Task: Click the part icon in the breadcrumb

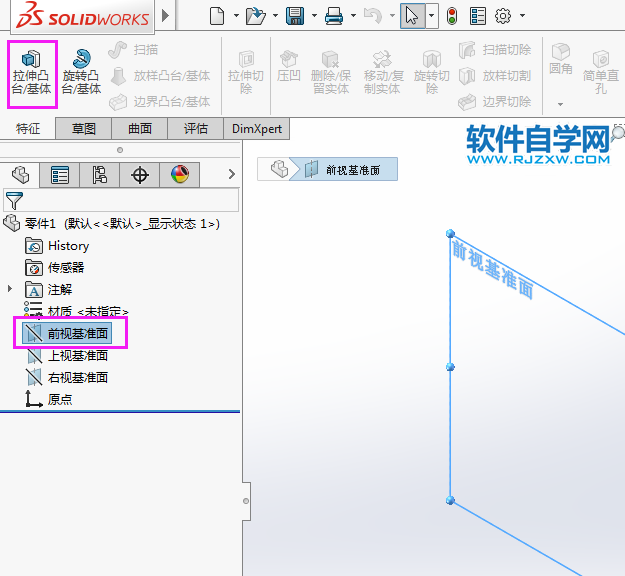Action: 279,169
